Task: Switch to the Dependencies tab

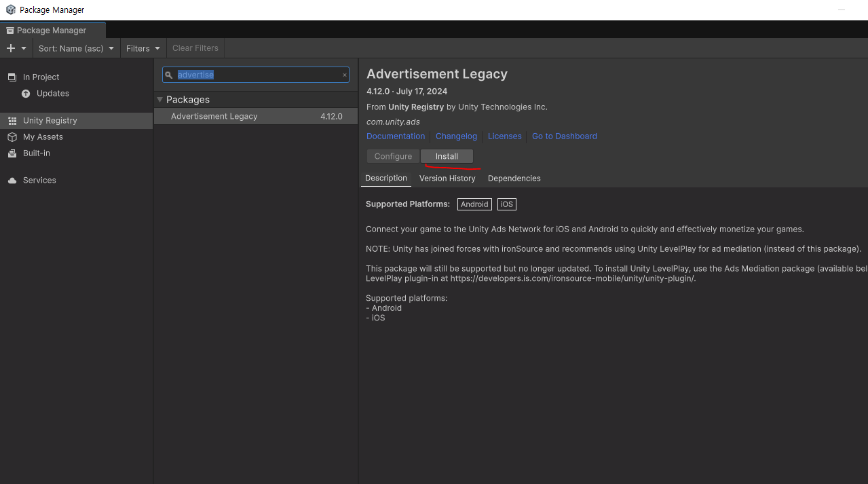Action: pyautogui.click(x=514, y=178)
